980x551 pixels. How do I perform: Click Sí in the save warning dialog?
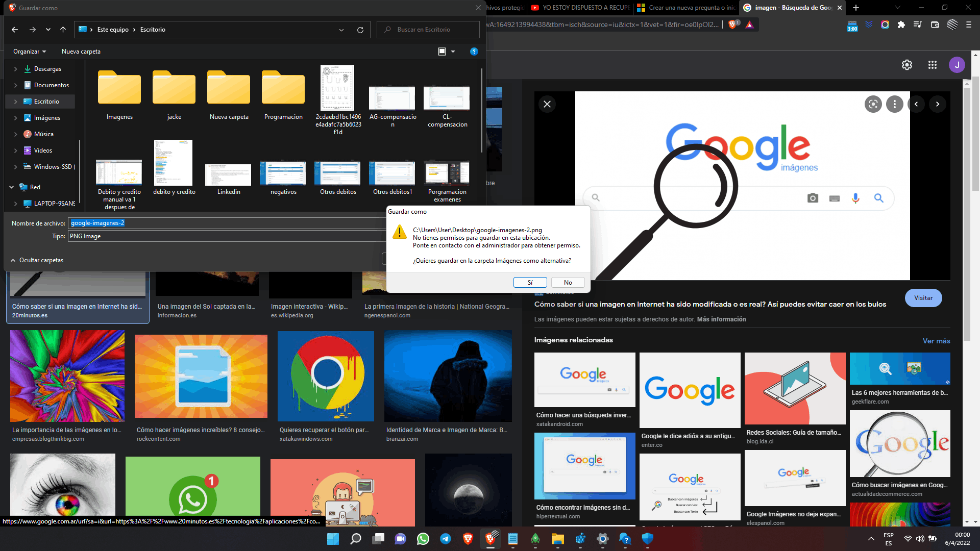530,282
